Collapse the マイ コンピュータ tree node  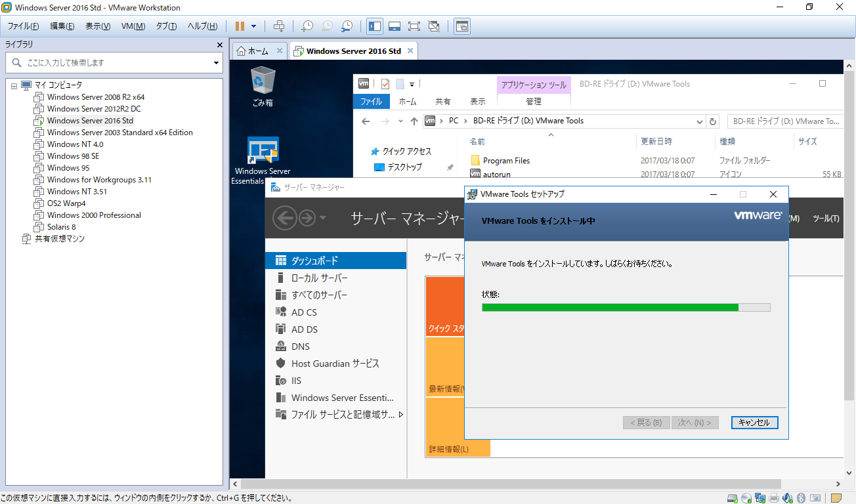14,85
